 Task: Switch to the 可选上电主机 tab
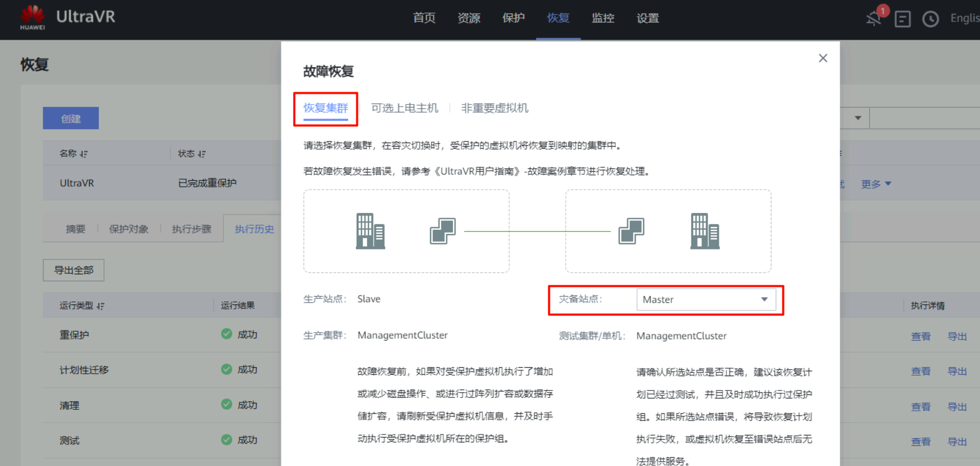point(405,108)
